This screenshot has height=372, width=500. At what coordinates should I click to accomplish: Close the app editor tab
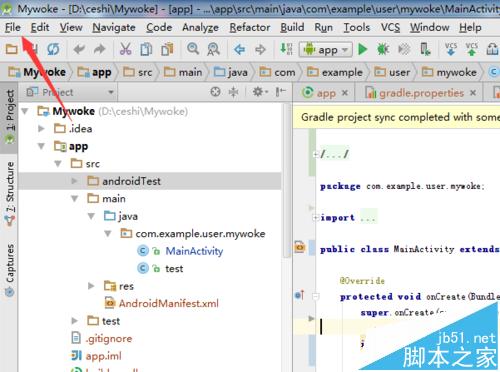(345, 93)
